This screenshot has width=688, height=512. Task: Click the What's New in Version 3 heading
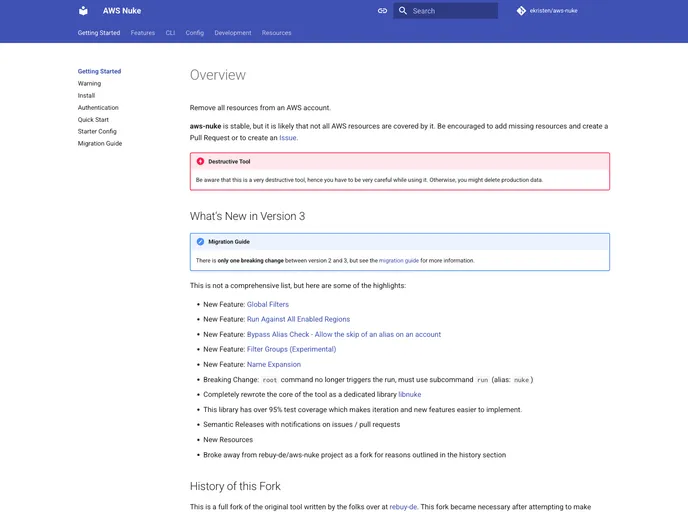point(247,216)
